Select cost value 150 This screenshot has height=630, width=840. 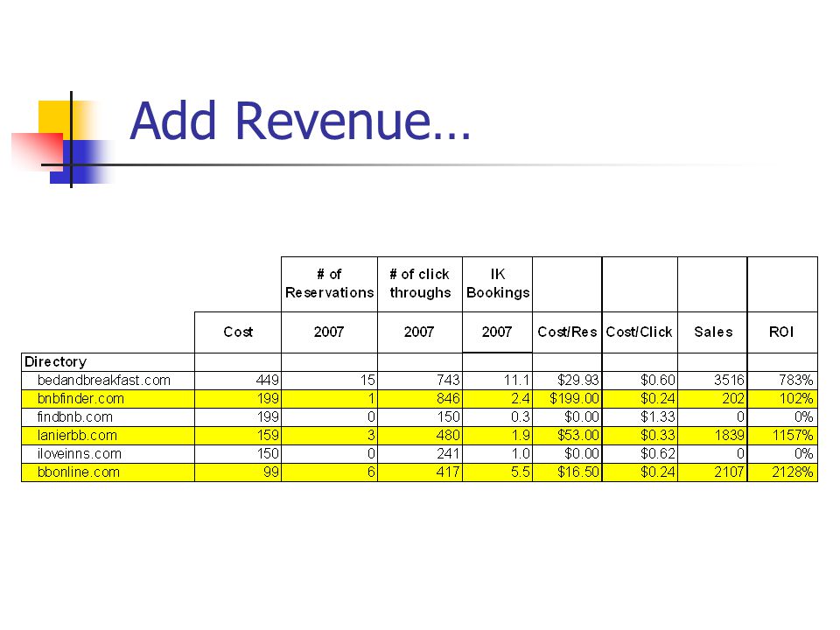tap(238, 454)
